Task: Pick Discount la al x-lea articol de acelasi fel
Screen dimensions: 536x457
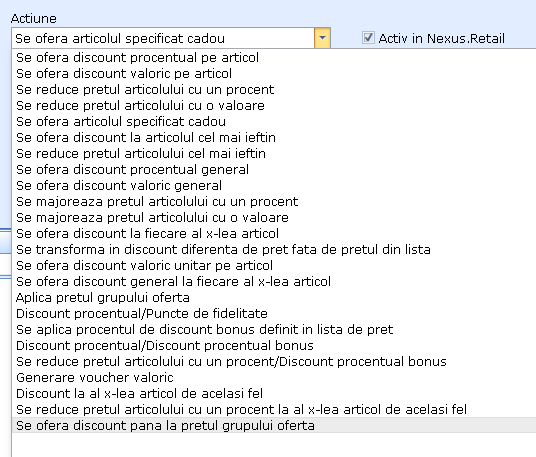Action: pos(274,394)
